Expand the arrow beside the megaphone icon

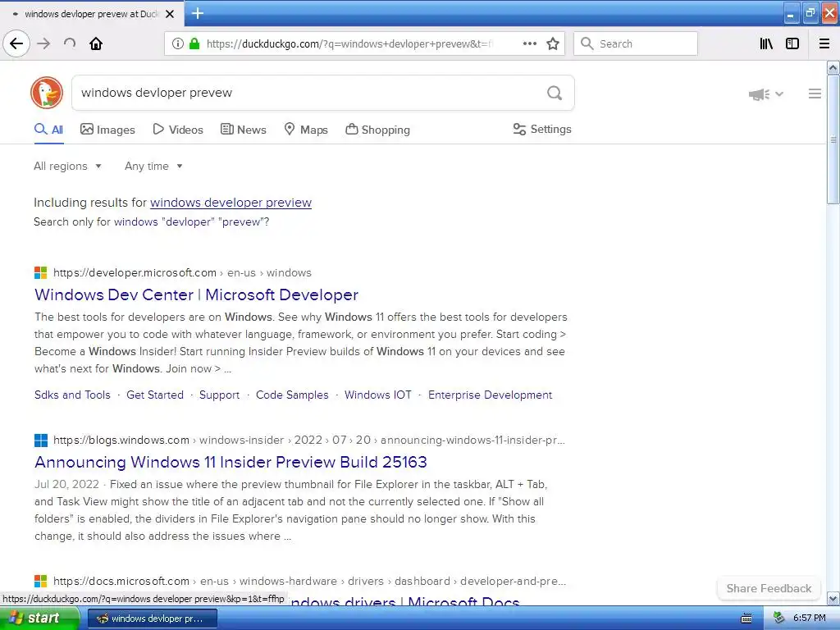[x=779, y=94]
